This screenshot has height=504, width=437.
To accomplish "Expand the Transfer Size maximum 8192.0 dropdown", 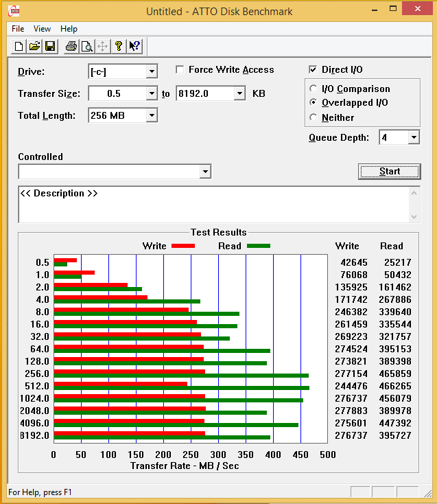I will pyautogui.click(x=239, y=93).
